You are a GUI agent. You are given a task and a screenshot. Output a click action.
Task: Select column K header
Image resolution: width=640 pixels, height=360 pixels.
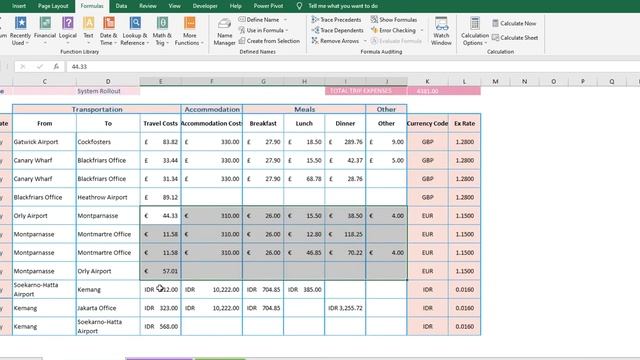click(x=427, y=82)
